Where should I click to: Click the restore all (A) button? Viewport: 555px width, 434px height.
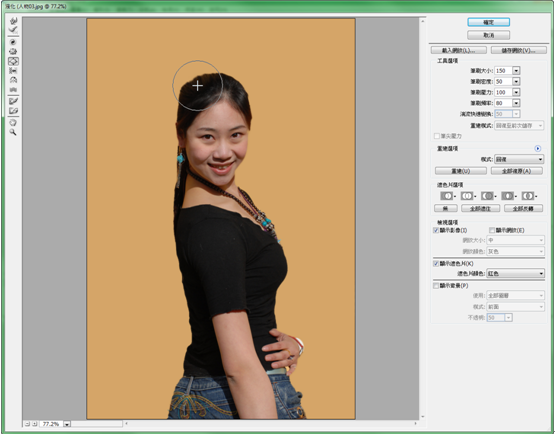517,171
